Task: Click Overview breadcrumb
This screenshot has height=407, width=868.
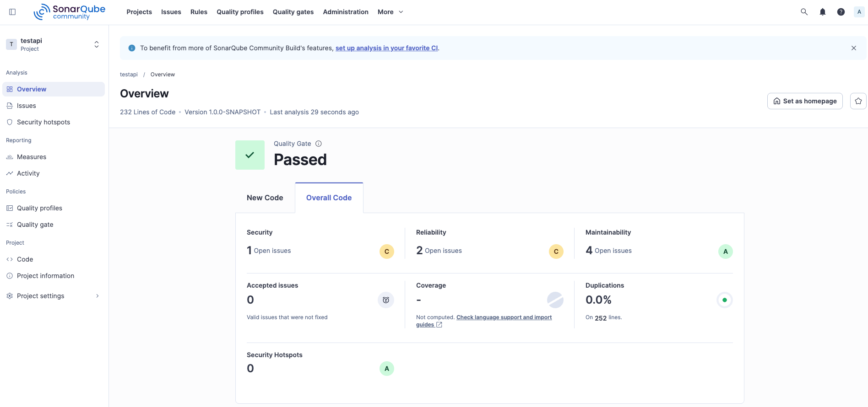Action: click(x=163, y=75)
